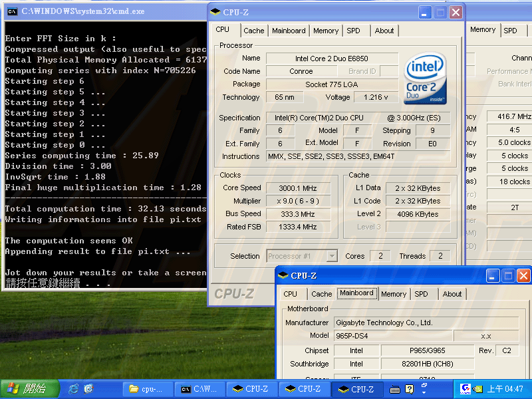Click the Core Speed value field
532x399 pixels.
297,188
